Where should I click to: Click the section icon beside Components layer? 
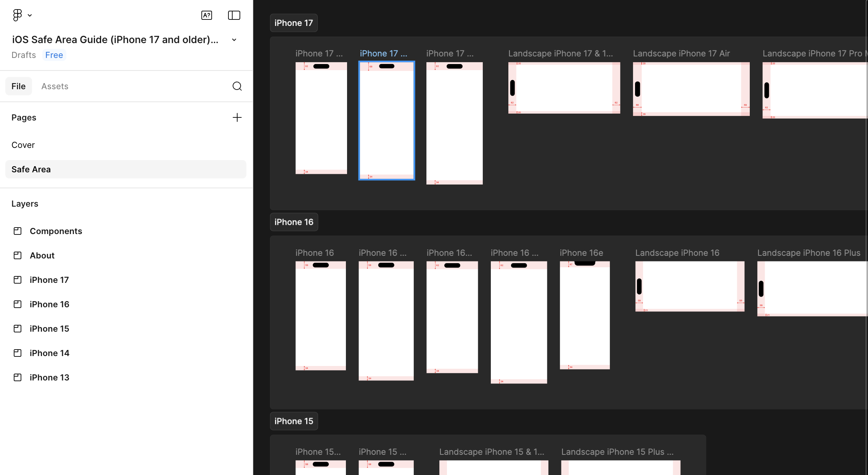click(18, 231)
